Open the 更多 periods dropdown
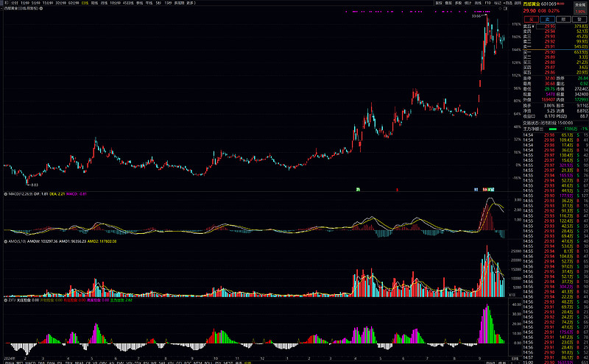Viewport: 589px width, 364px height. point(191,3)
